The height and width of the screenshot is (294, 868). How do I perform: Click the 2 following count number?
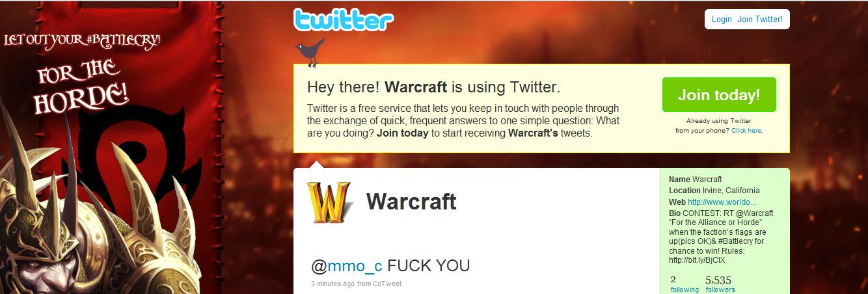[673, 280]
